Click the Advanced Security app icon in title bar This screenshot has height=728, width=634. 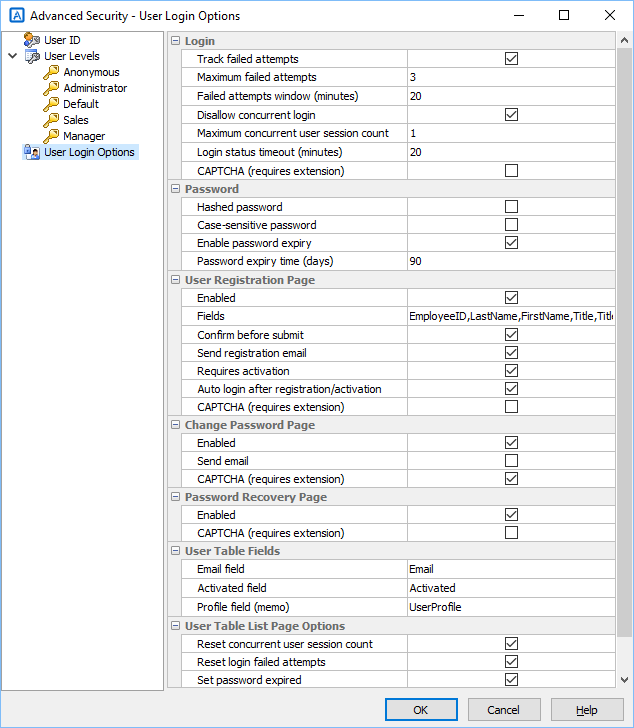click(x=17, y=15)
